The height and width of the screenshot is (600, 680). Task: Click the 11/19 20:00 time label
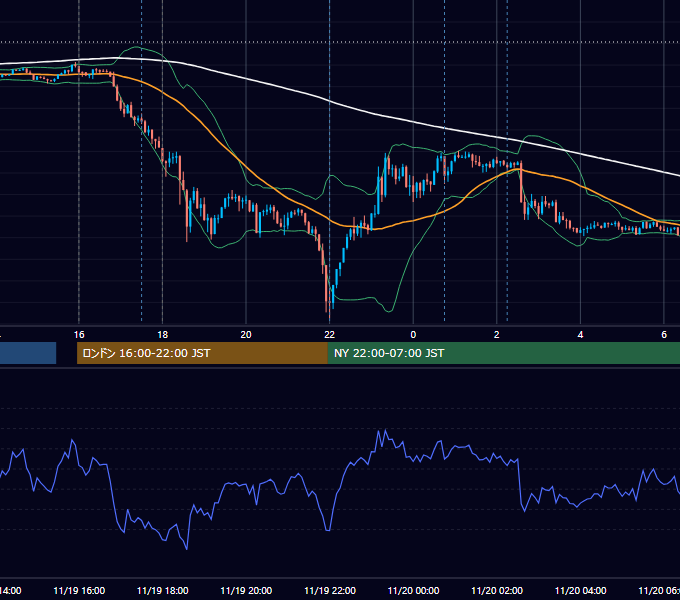click(246, 590)
